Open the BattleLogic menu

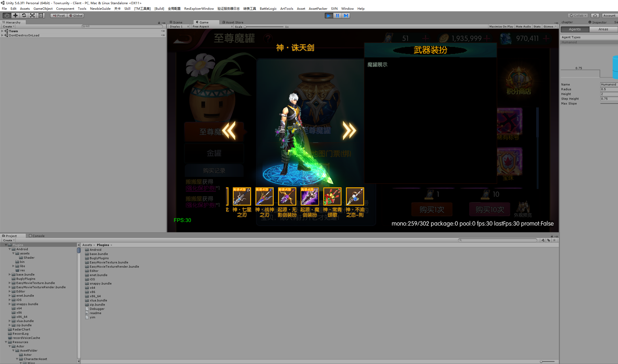[268, 9]
